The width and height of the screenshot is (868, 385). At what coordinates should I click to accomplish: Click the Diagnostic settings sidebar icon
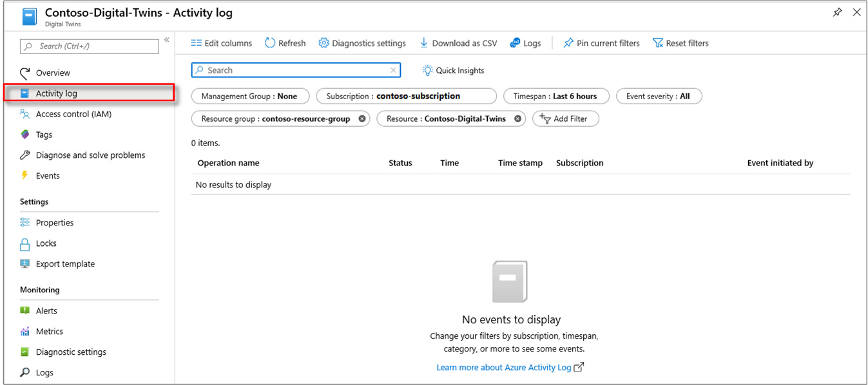(25, 352)
